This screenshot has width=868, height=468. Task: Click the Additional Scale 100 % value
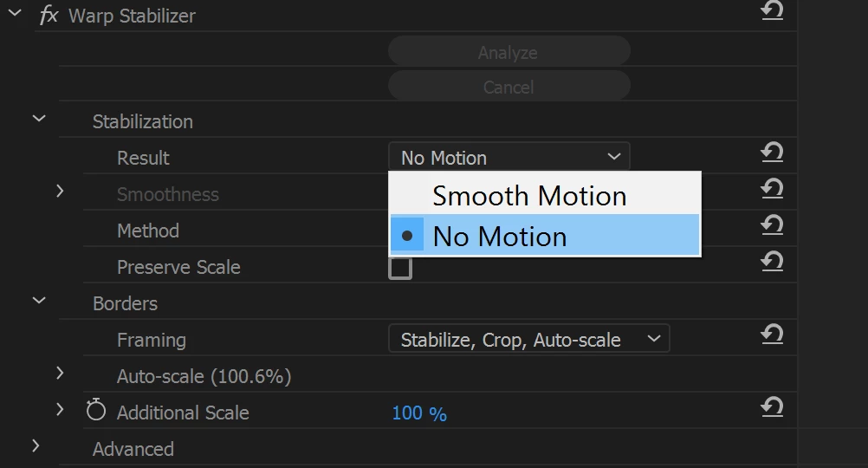tap(419, 413)
